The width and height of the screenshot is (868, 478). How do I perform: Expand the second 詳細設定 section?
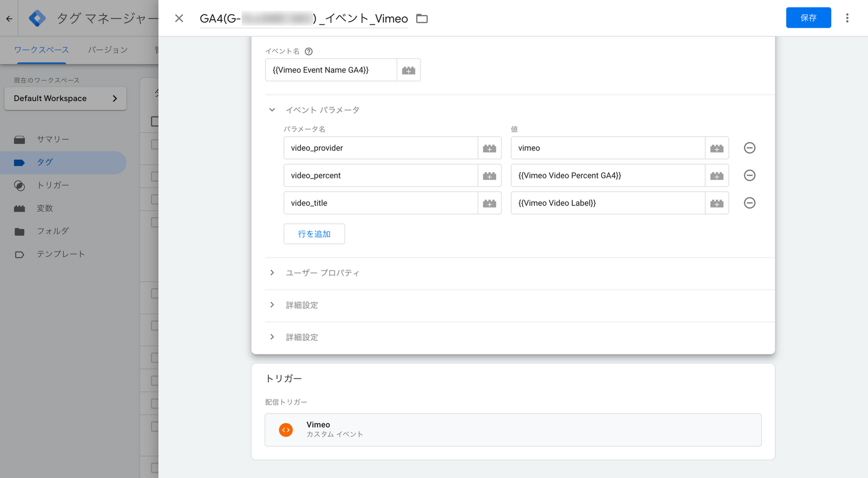coord(272,337)
